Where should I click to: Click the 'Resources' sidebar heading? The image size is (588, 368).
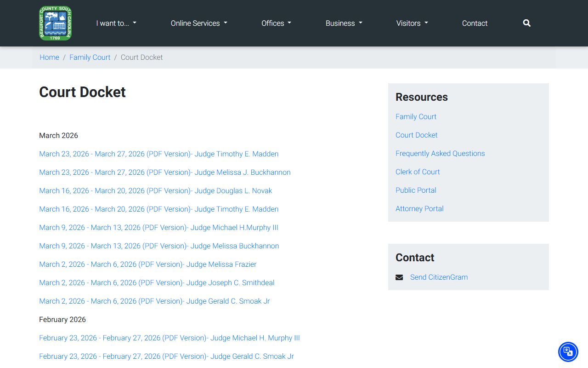coord(421,97)
